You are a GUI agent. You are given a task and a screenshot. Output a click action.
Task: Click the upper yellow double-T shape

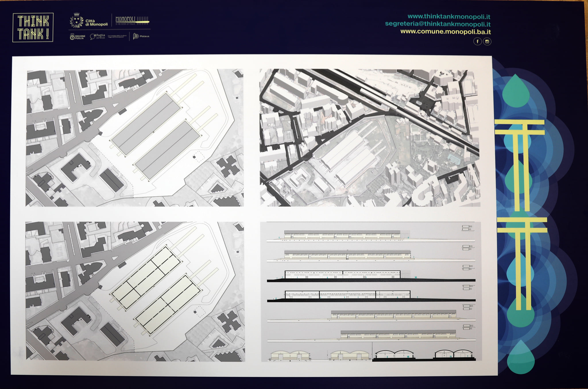pyautogui.click(x=520, y=166)
